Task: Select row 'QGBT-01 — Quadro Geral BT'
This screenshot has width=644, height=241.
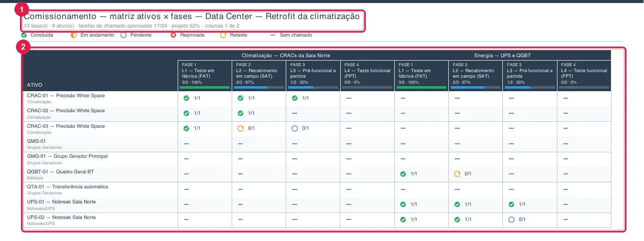Action: pos(317,174)
